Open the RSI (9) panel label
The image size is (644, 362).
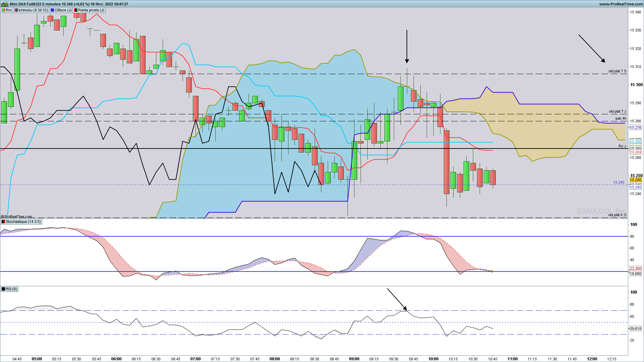[x=9, y=289]
